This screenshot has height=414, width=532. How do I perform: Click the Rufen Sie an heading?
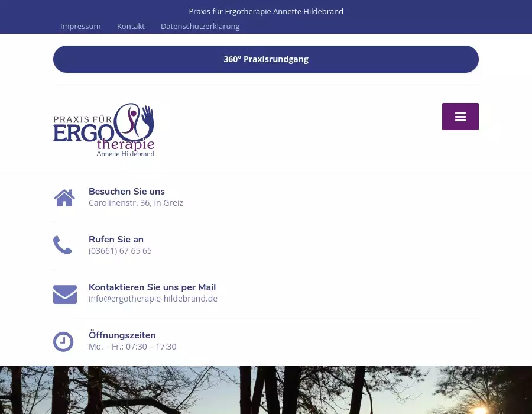[x=116, y=240]
